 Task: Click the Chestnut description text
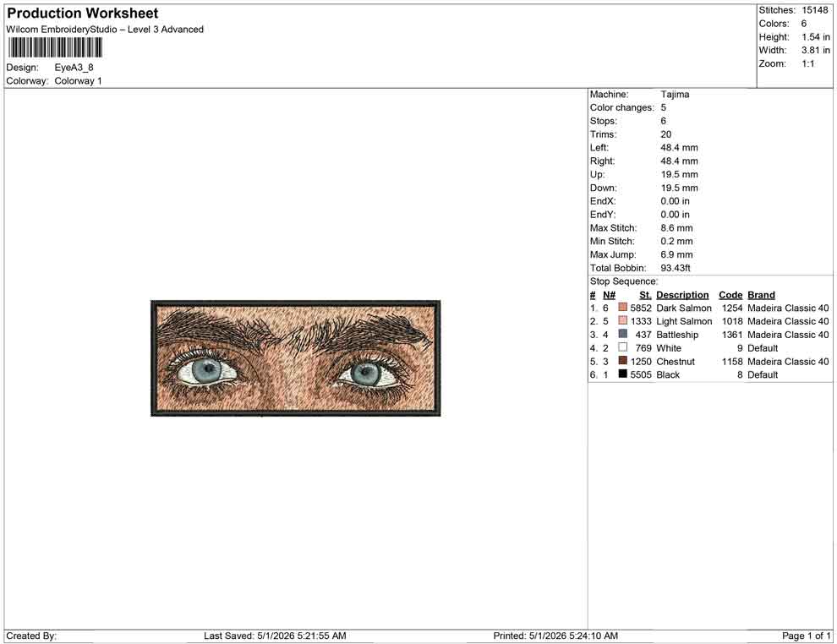pyautogui.click(x=676, y=361)
